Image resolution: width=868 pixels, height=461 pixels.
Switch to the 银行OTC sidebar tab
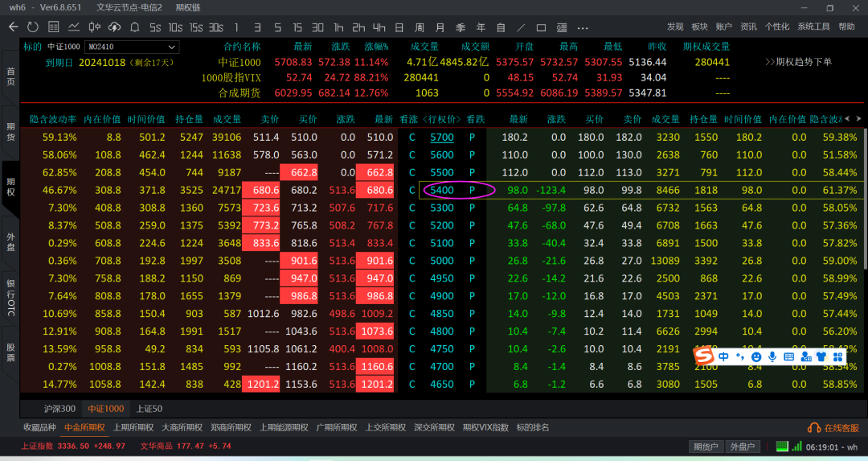(x=10, y=298)
